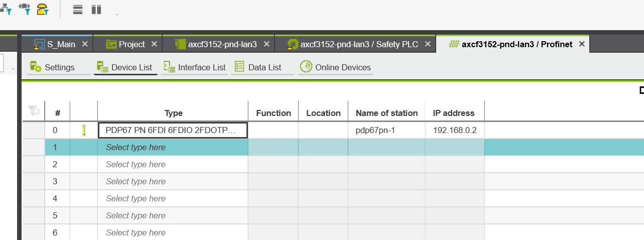The width and height of the screenshot is (644, 240).
Task: Close the Project tab
Action: 154,44
